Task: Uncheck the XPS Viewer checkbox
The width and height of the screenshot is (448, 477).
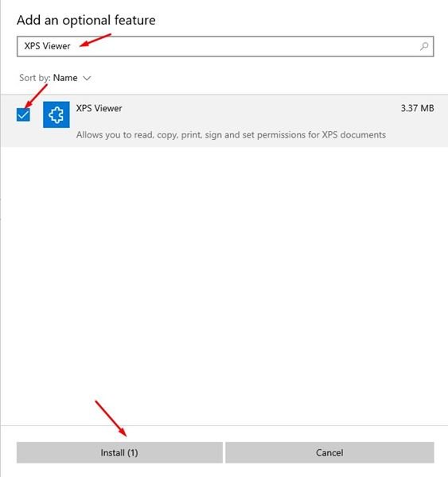Action: coord(23,114)
